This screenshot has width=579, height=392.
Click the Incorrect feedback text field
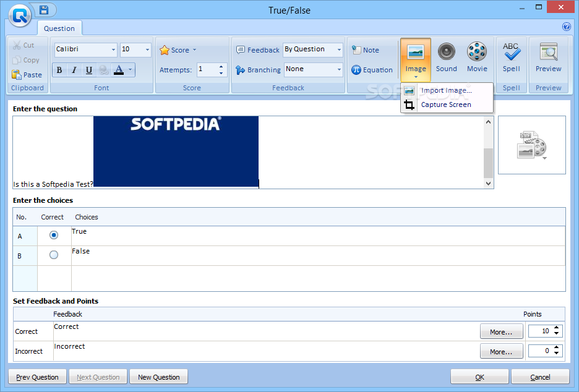[x=266, y=351]
